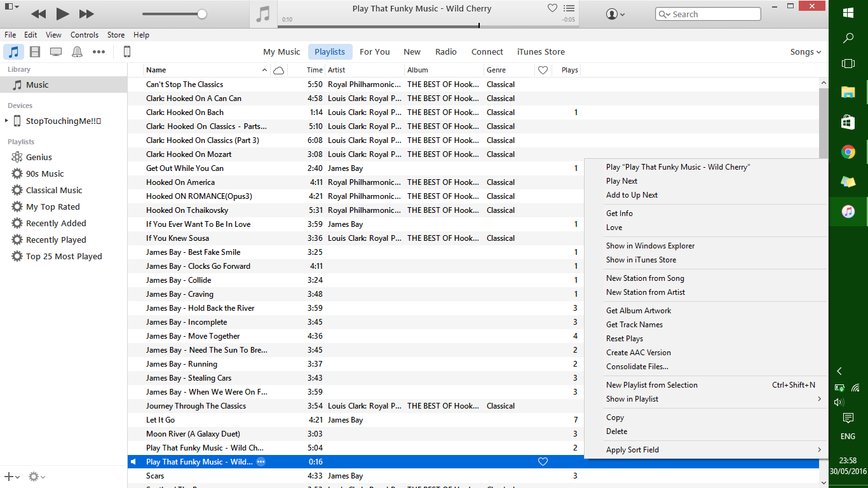Image resolution: width=868 pixels, height=488 pixels.
Task: Launch Google Chrome from the taskbar
Action: (x=848, y=152)
